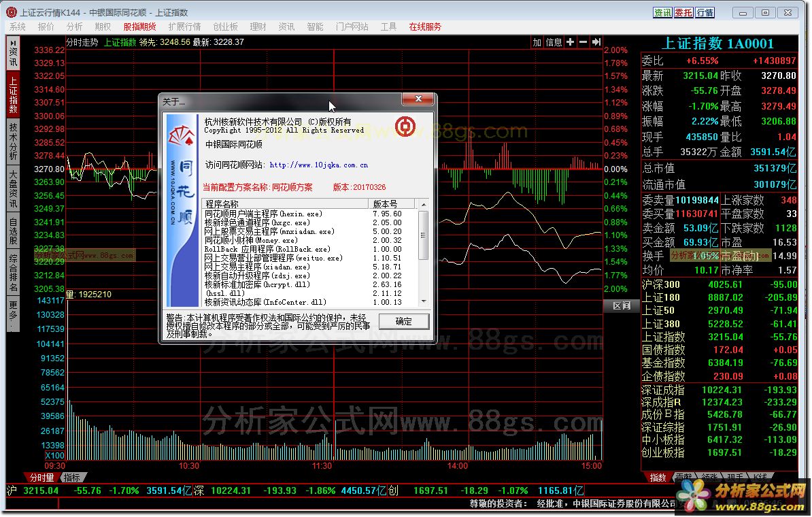Select the 综合排名 sidebar tab

(13, 273)
